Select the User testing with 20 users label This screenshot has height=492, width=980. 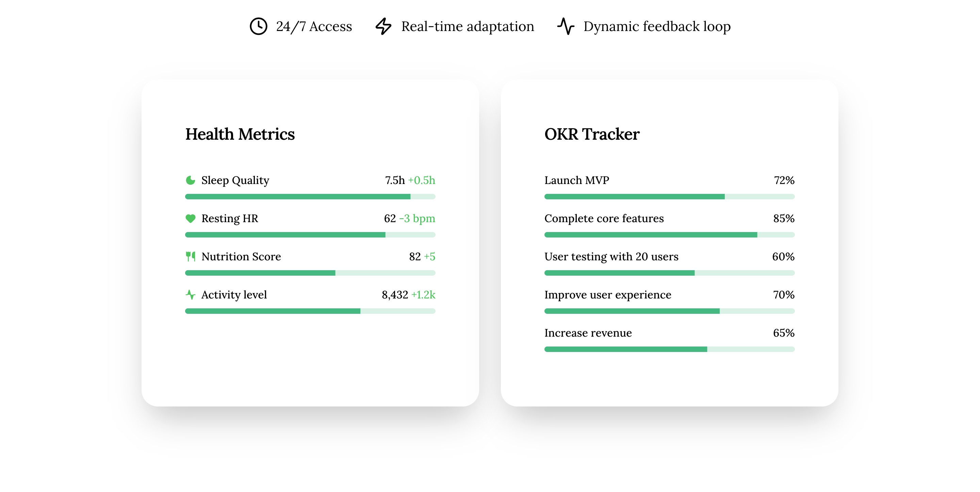click(x=611, y=256)
